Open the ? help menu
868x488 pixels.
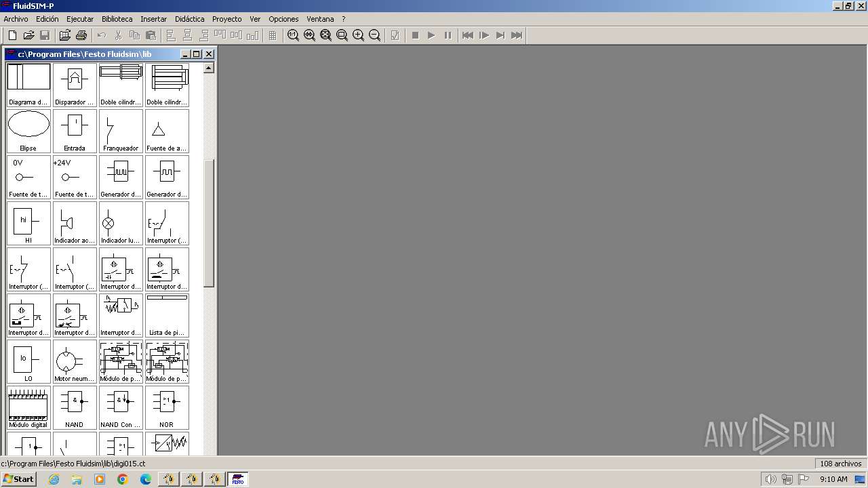344,19
